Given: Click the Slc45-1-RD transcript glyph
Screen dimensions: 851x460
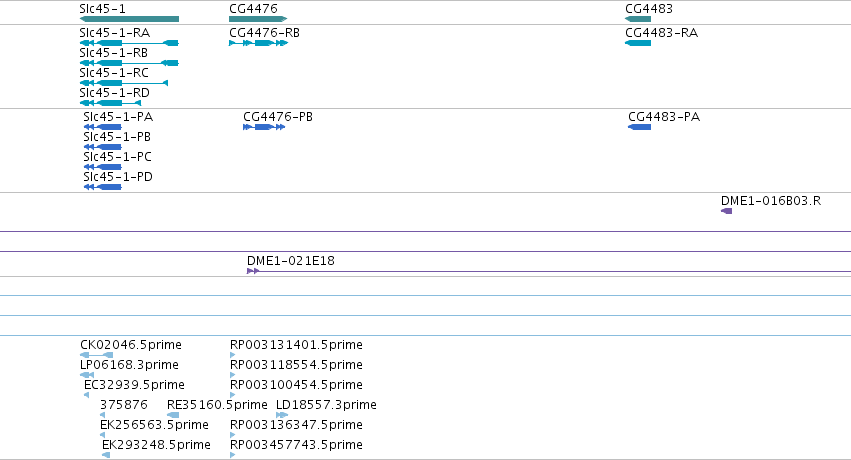Looking at the screenshot, I should pyautogui.click(x=110, y=103).
